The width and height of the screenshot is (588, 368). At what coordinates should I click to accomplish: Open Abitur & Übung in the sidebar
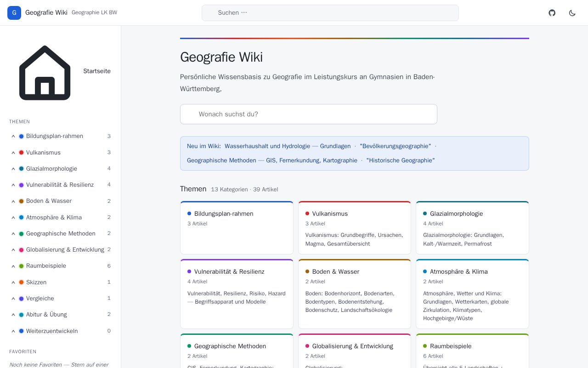point(46,315)
